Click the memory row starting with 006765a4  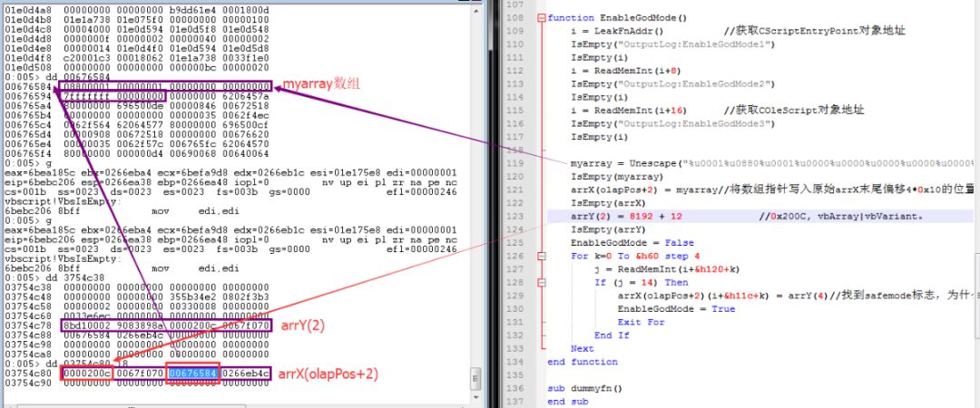pyautogui.click(x=137, y=106)
